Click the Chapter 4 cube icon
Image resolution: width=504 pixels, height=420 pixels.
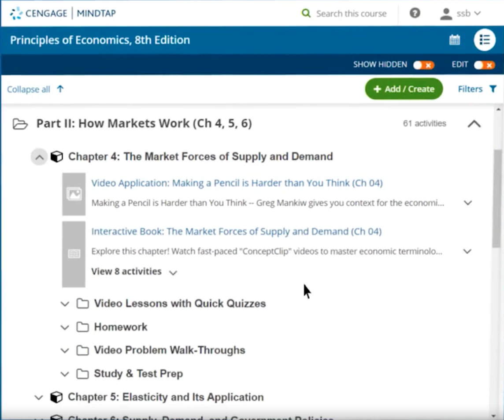pos(57,156)
